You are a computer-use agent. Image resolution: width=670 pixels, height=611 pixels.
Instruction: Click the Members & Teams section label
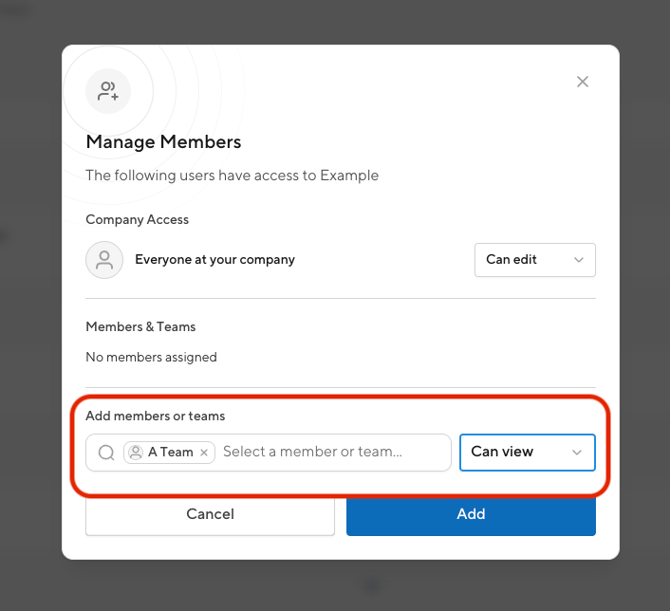coord(141,327)
